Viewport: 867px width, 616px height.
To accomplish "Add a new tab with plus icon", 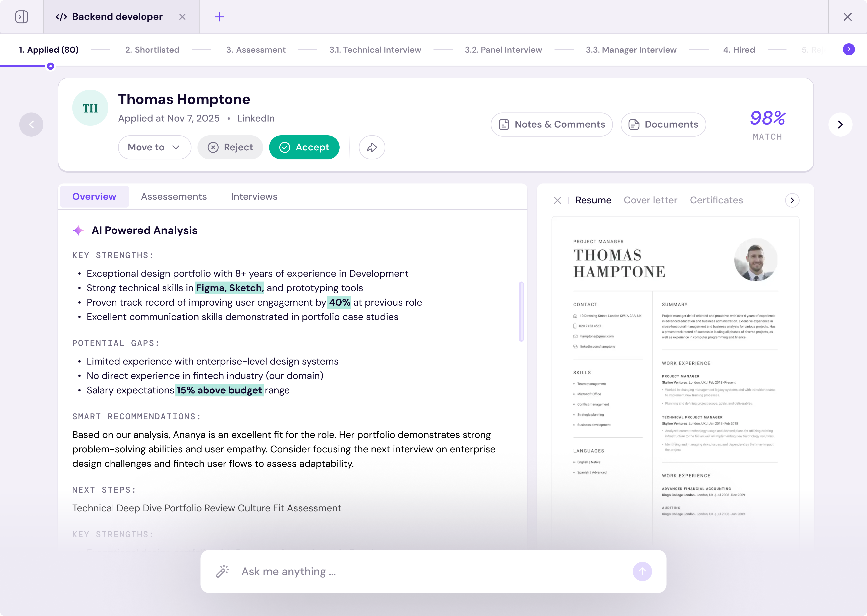I will 220,17.
